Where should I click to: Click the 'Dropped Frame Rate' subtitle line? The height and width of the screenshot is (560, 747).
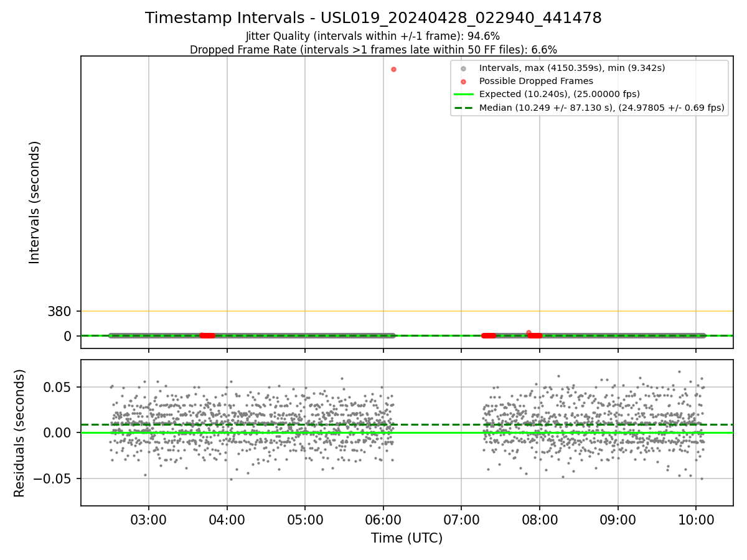click(x=374, y=50)
